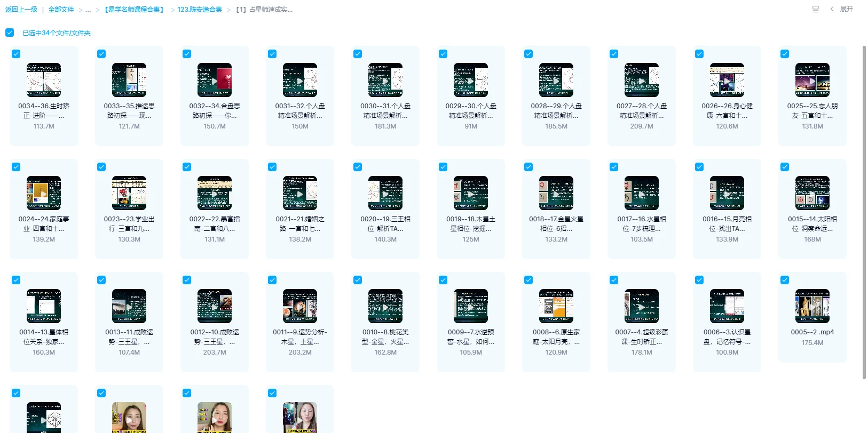Uncheck checkbox on 0034--36.生时矫正 file
This screenshot has width=868, height=433.
16,54
